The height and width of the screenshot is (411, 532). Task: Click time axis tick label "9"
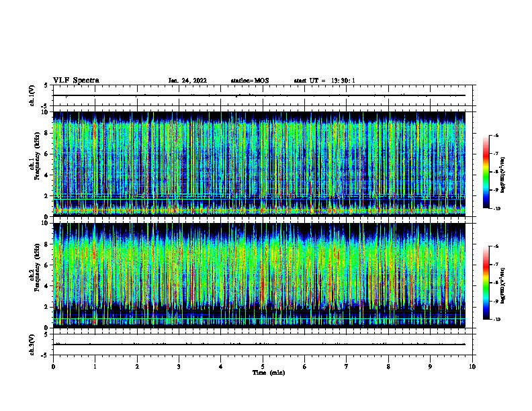point(430,367)
